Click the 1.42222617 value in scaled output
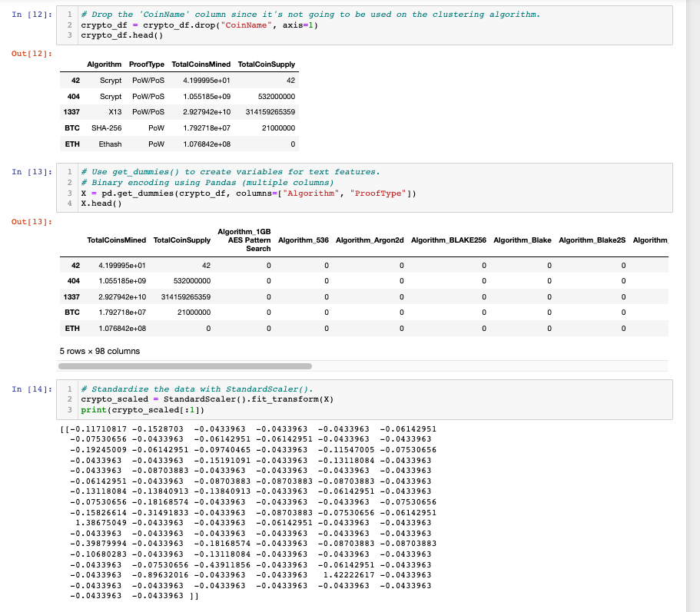The width and height of the screenshot is (700, 612). click(349, 575)
